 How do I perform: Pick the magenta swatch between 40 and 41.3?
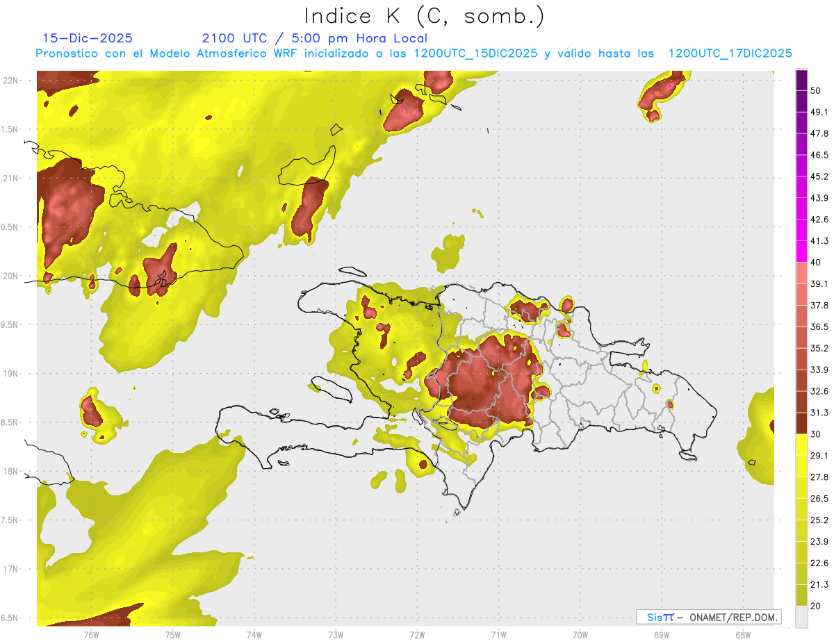pyautogui.click(x=801, y=251)
